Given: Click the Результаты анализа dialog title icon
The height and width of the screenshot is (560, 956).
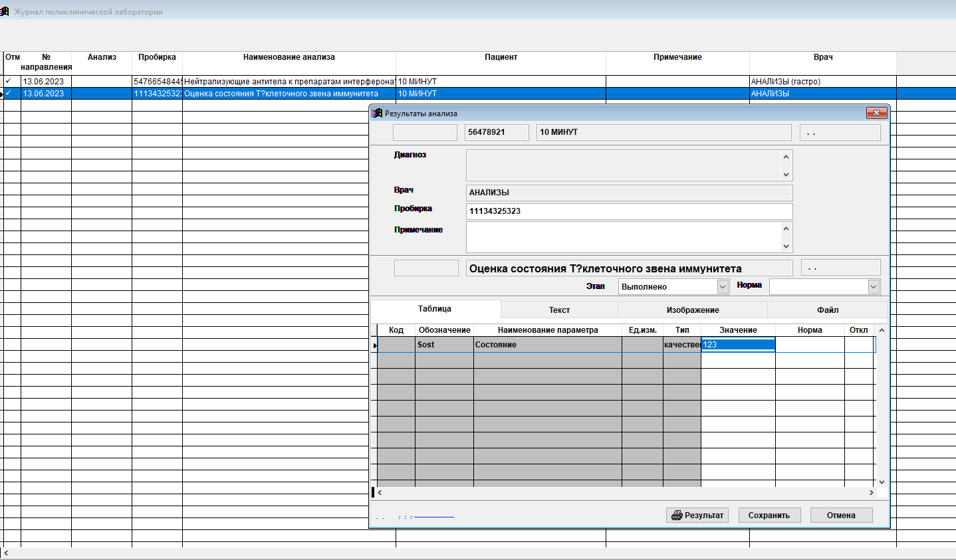Looking at the screenshot, I should click(377, 114).
